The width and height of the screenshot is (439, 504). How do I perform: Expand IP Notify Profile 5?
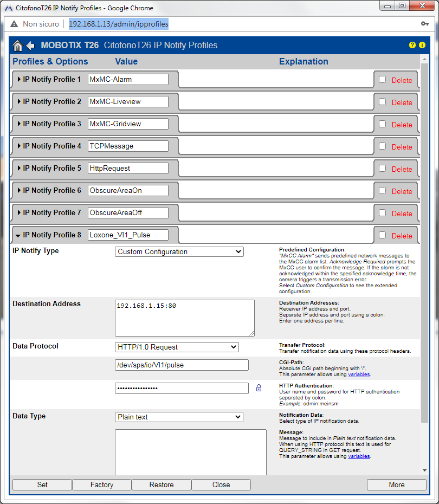tap(19, 168)
